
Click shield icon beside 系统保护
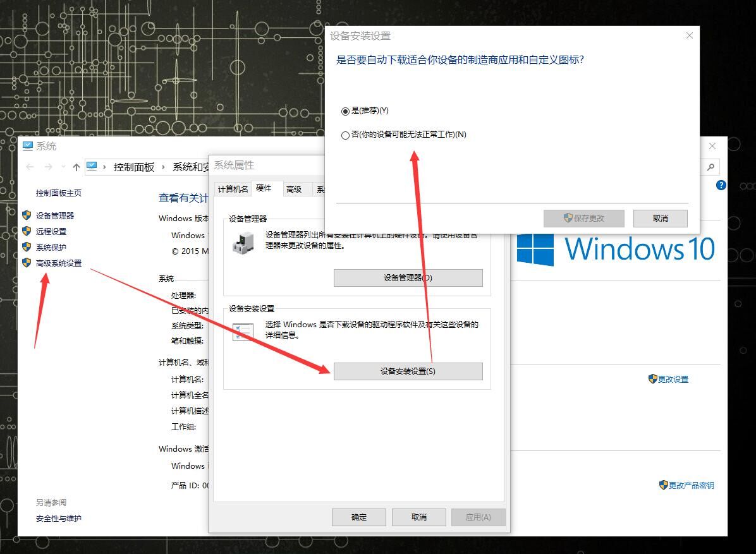tap(27, 247)
